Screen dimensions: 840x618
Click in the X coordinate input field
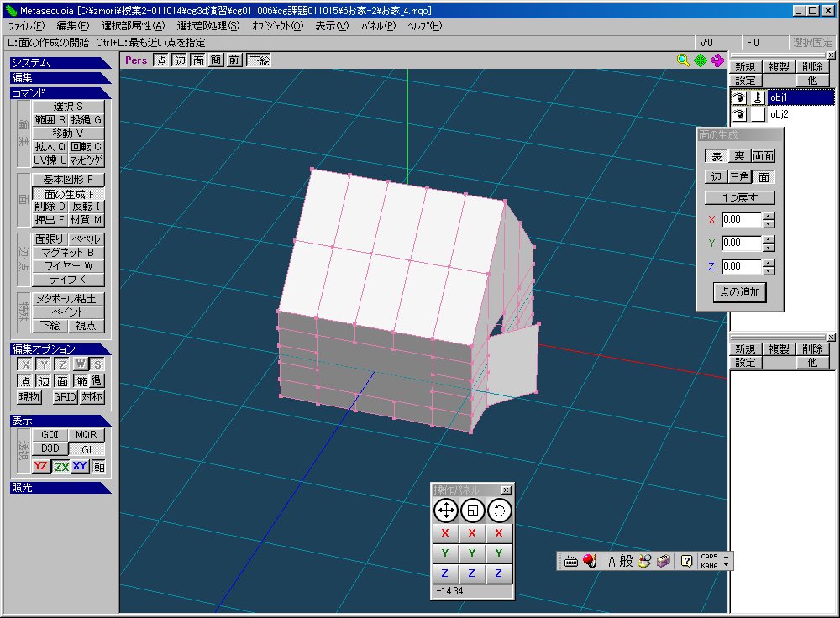pos(742,219)
